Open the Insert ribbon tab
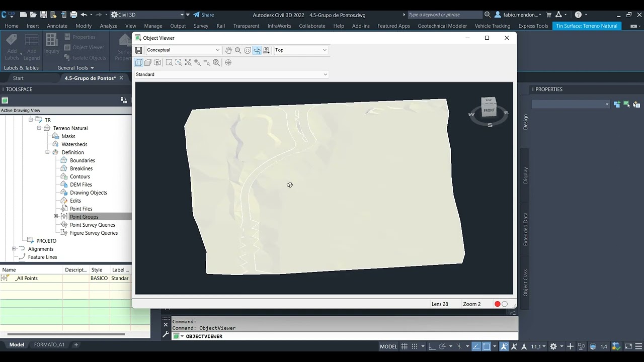 [33, 26]
